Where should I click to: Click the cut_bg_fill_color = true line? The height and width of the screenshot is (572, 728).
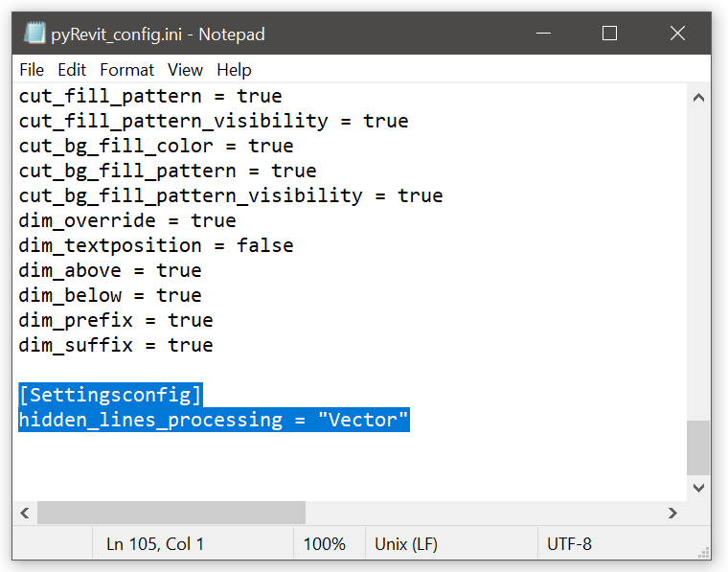(156, 146)
